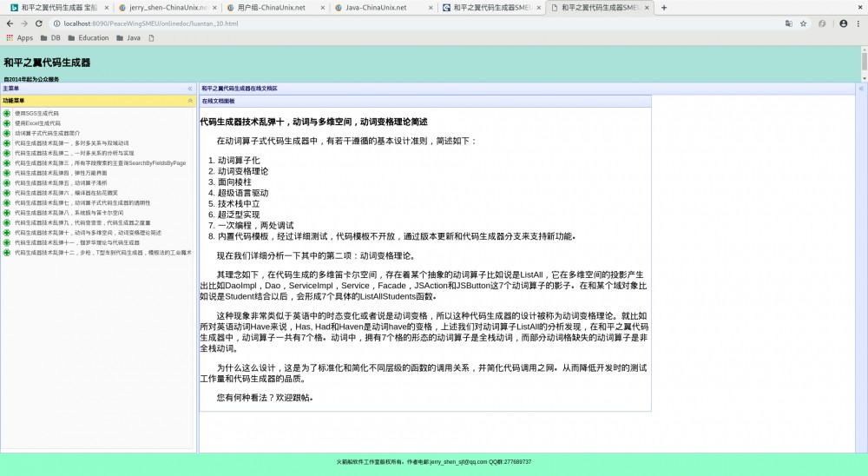Reload the current page
The width and height of the screenshot is (868, 476).
click(39, 23)
